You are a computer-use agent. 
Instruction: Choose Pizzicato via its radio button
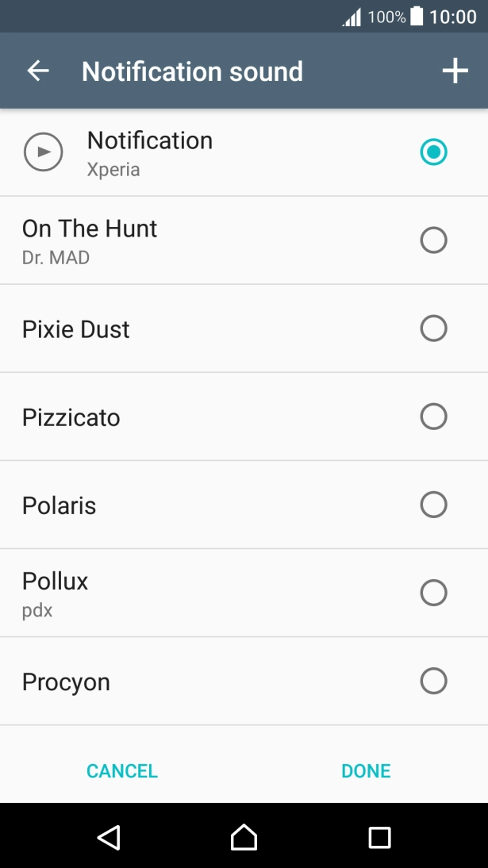pos(433,416)
